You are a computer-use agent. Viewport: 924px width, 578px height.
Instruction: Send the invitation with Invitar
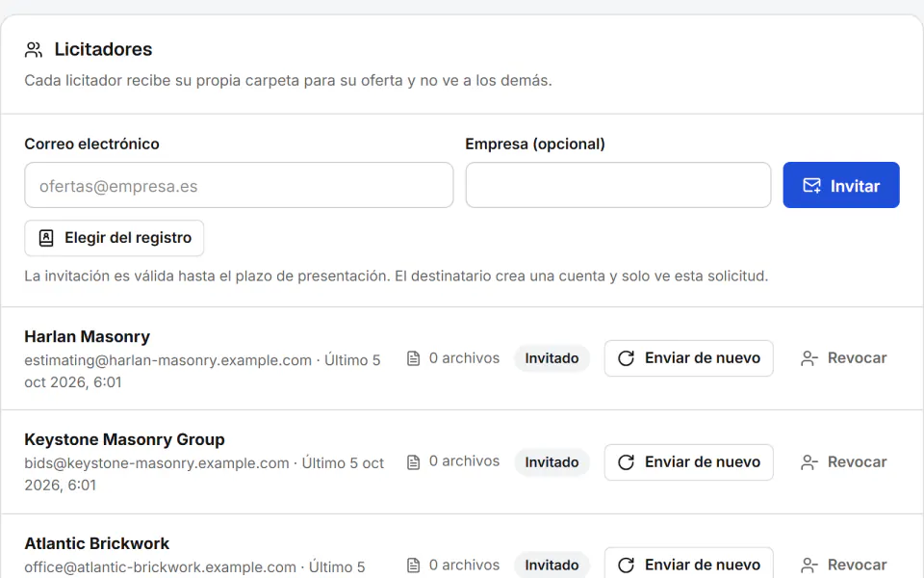(841, 185)
